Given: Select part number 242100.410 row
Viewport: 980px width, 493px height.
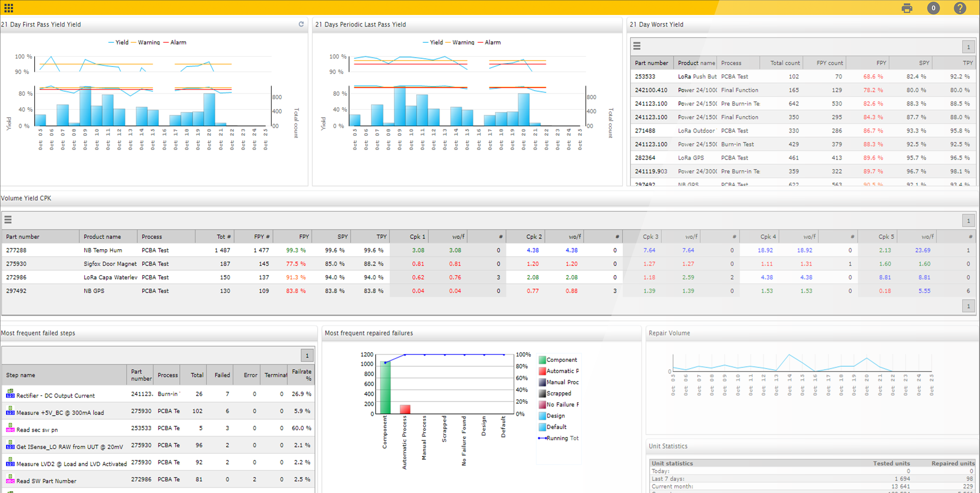Looking at the screenshot, I should pos(803,90).
